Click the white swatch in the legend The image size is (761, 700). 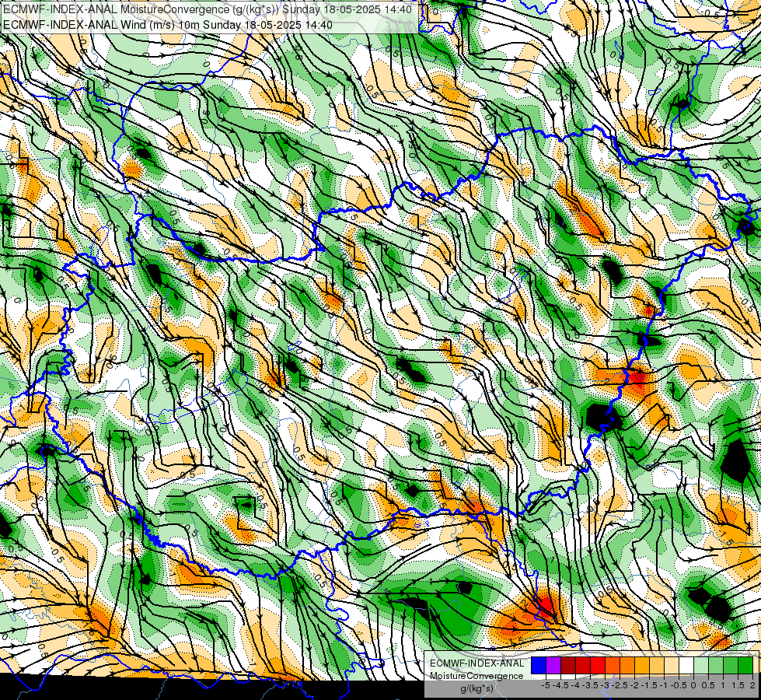point(686,665)
